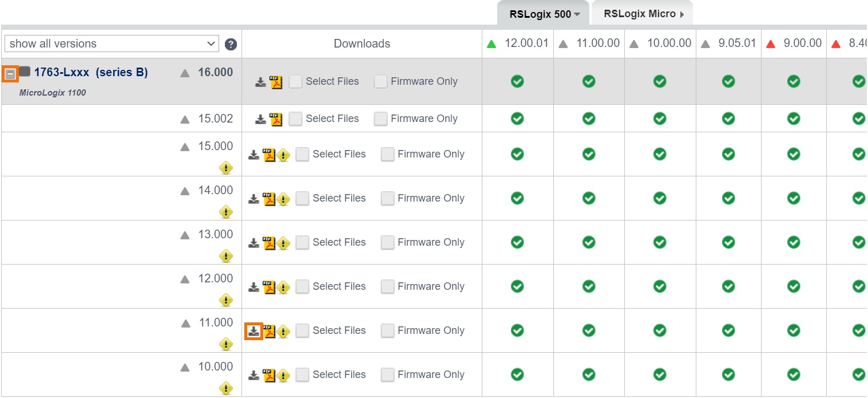Enable Select Files for version 12.000
Viewport: 868px width, 398px height.
pyautogui.click(x=302, y=286)
